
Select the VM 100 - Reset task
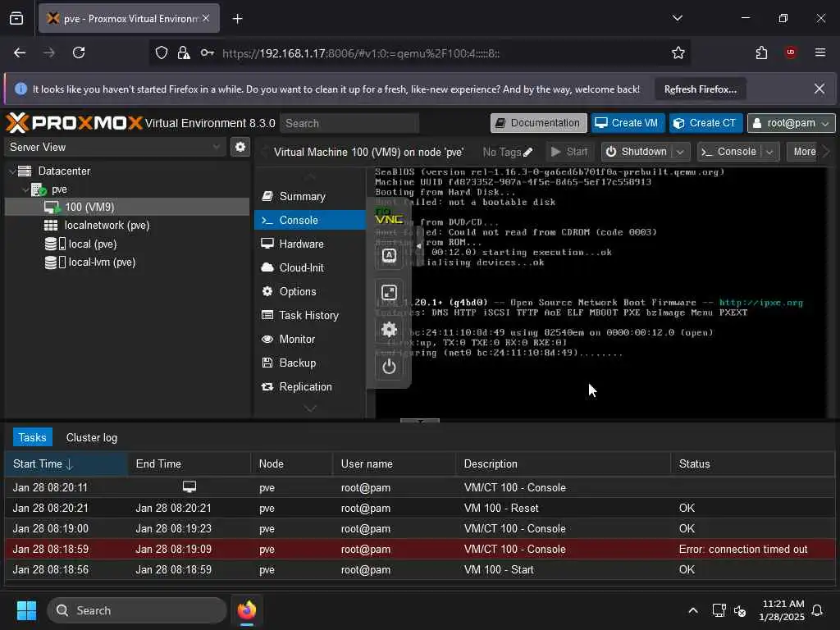coord(420,508)
